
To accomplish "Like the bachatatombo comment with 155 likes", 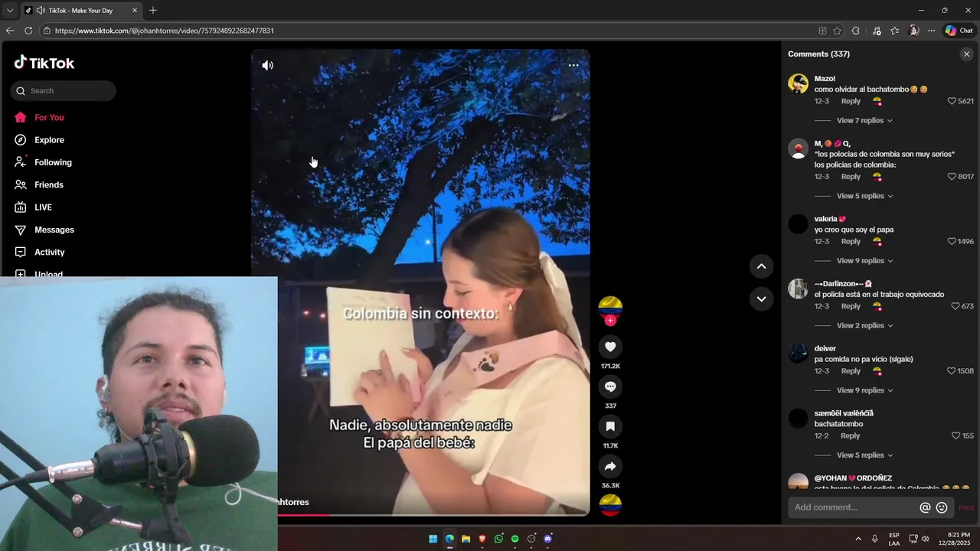I will [955, 435].
